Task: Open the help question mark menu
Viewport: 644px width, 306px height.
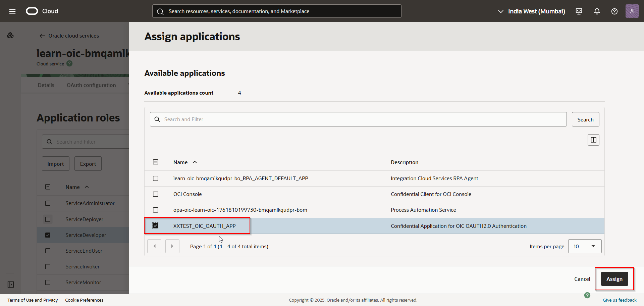Action: point(614,11)
